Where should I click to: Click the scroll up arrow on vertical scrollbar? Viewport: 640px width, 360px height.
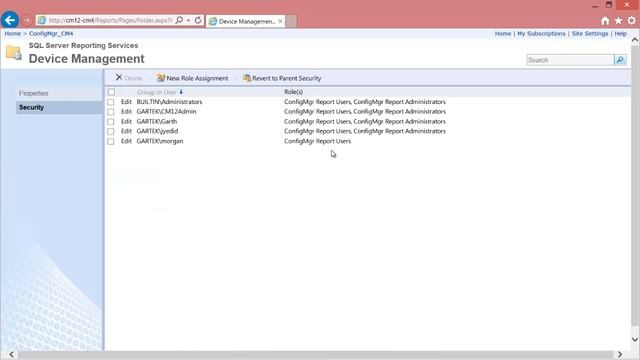tap(635, 40)
